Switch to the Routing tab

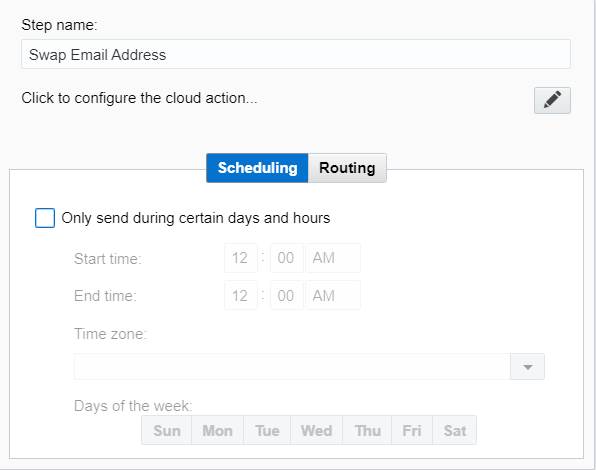[x=347, y=168]
